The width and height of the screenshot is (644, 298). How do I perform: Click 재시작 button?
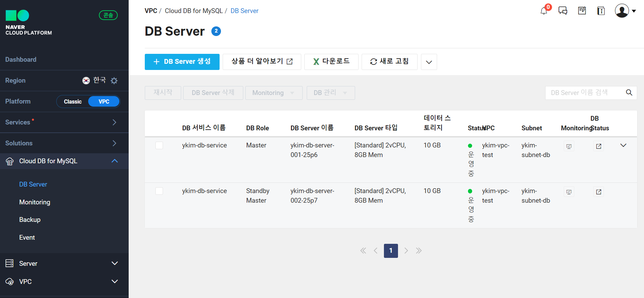163,93
